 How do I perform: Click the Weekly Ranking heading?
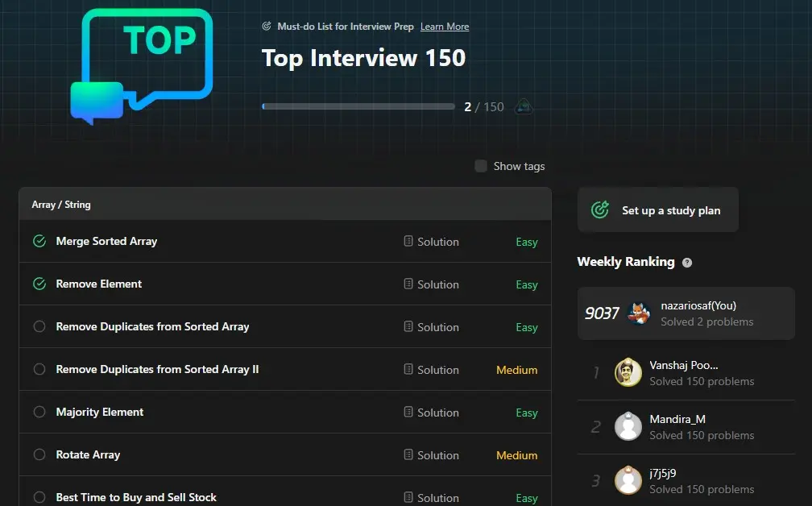tap(626, 262)
